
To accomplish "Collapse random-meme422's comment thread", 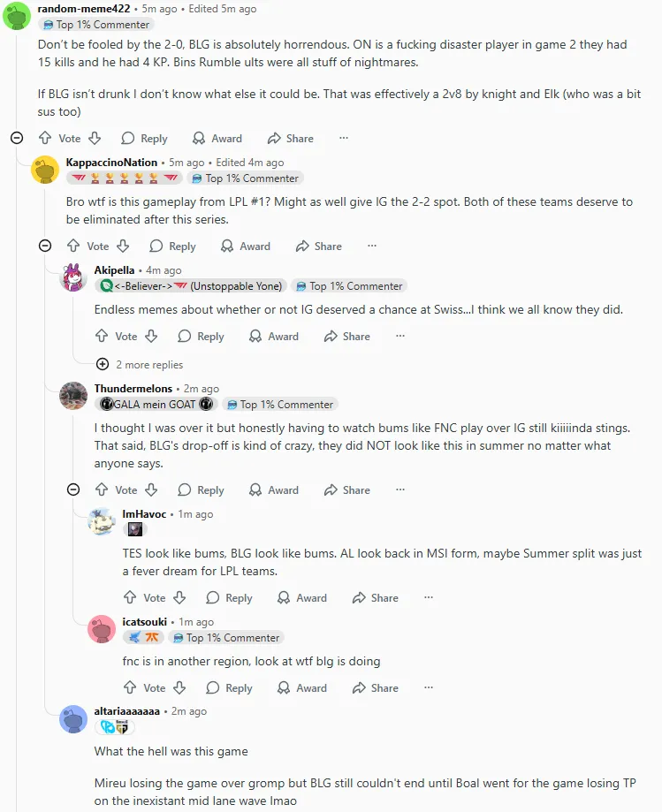I will (16, 138).
